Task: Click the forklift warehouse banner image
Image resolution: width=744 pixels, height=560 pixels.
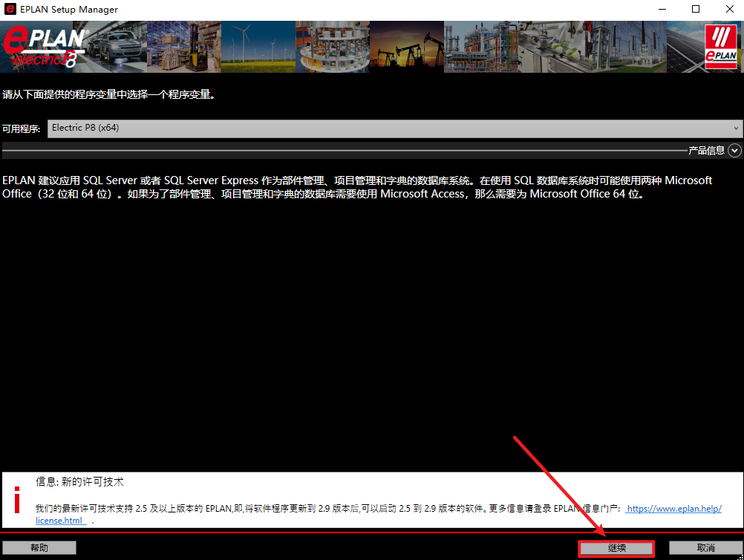Action: 184,46
